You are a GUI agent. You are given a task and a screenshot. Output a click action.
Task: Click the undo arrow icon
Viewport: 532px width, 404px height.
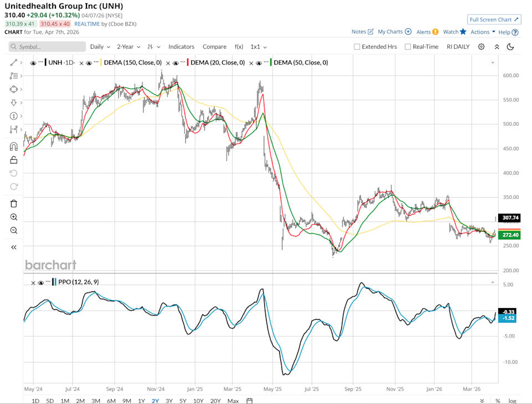pos(13,173)
